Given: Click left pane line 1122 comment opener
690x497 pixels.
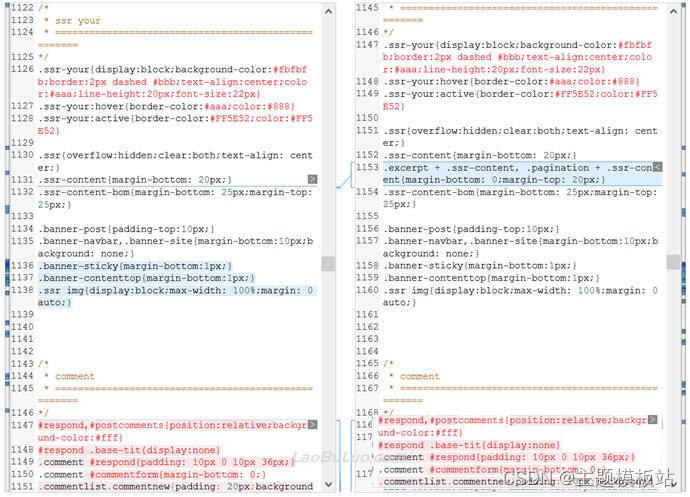Looking at the screenshot, I should [x=44, y=7].
